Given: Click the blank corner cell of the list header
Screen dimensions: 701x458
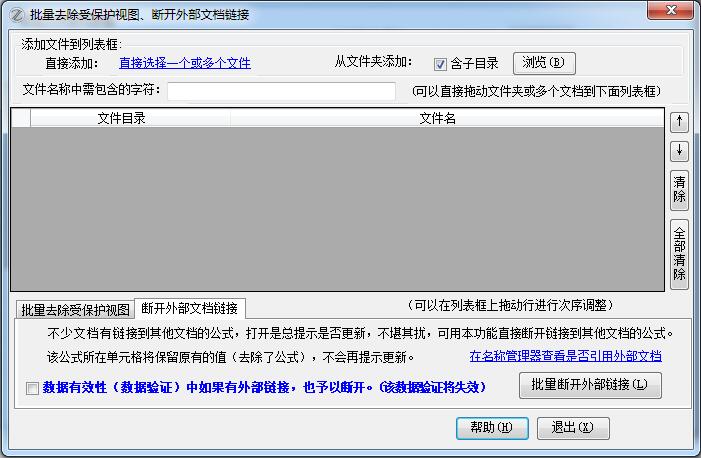Looking at the screenshot, I should coord(21,119).
